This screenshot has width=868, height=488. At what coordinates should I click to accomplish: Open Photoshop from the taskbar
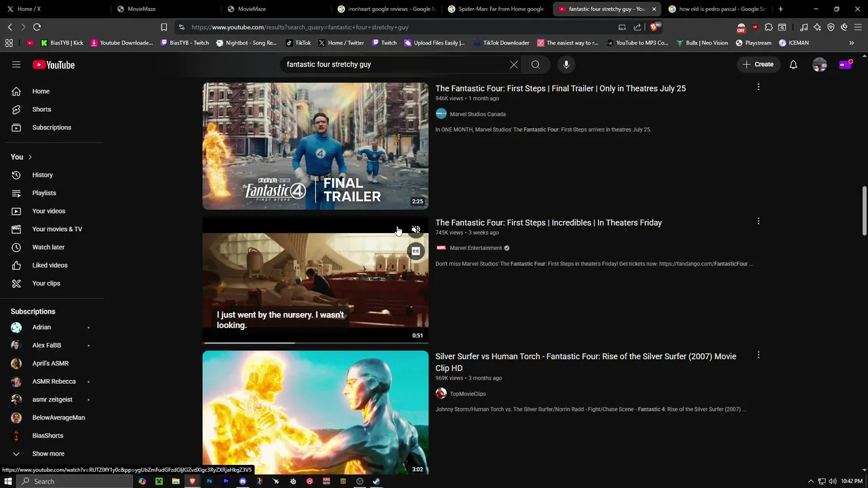coord(209,481)
